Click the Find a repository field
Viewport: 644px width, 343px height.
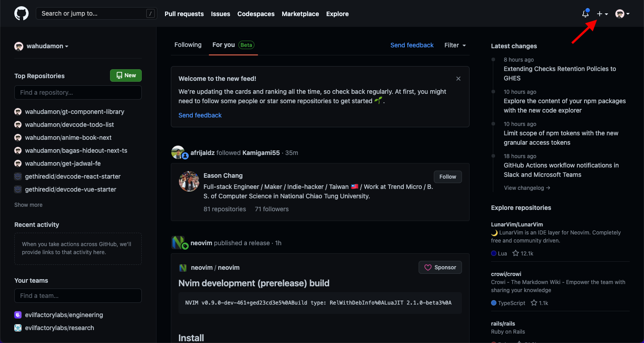coord(78,92)
